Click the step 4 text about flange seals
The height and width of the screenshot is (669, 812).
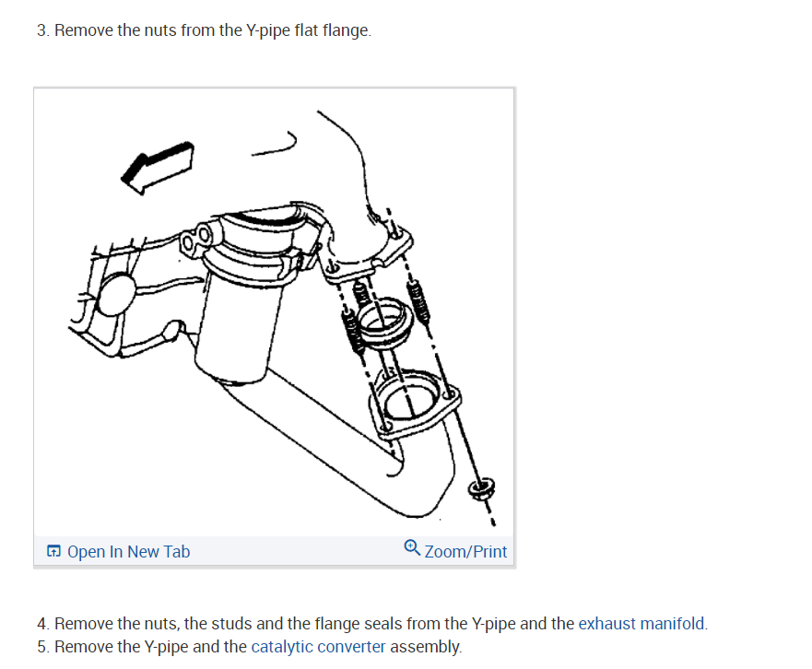point(372,624)
